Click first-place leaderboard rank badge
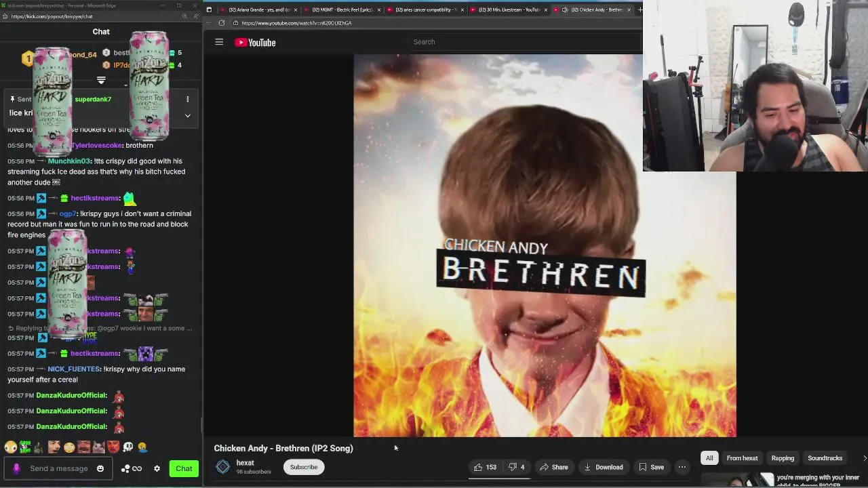Screen dimensions: 868x488 (27, 59)
